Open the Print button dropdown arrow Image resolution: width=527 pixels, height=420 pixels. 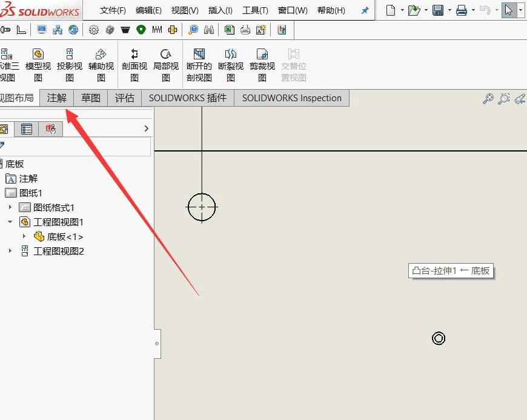click(472, 10)
